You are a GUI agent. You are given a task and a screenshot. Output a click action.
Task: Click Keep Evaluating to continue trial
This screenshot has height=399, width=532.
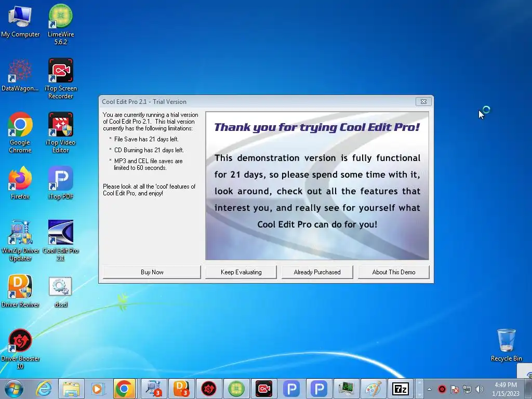tap(241, 272)
